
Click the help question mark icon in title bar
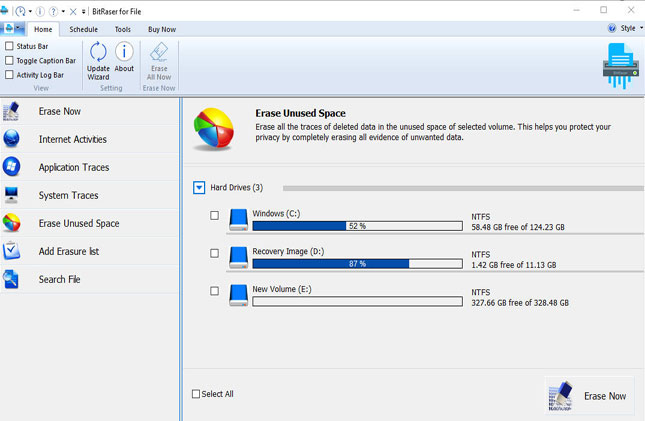(53, 12)
